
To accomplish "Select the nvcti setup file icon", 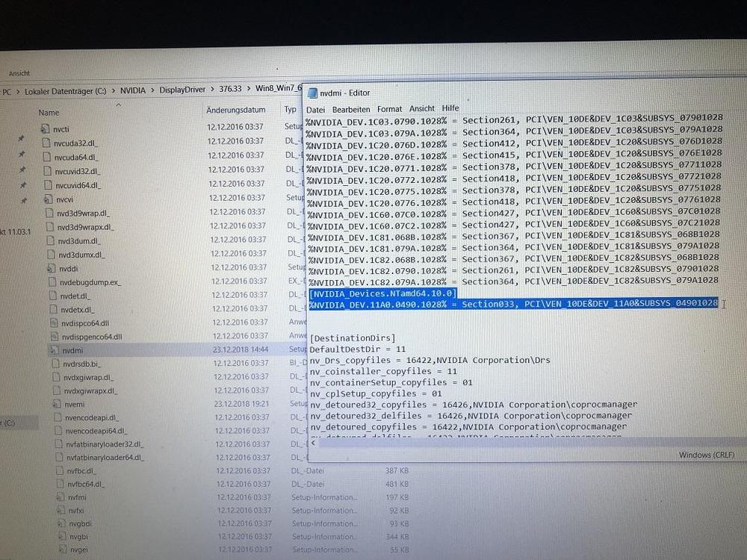I will (x=46, y=128).
